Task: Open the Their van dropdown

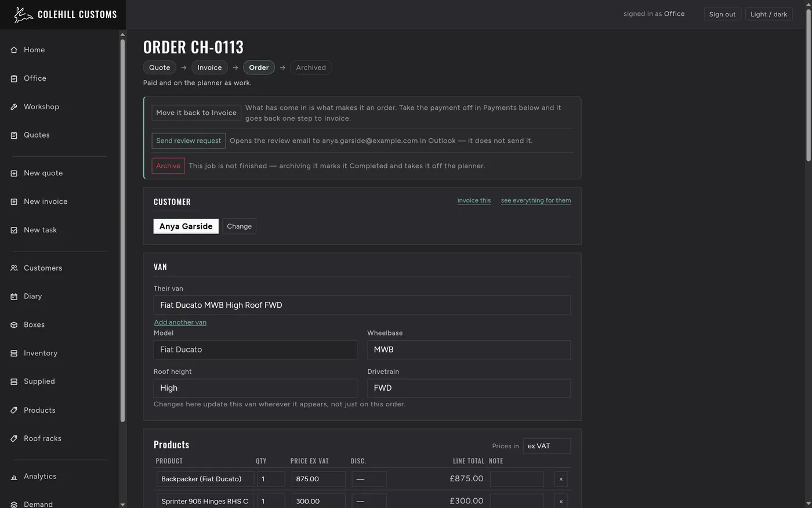Action: [x=362, y=305]
